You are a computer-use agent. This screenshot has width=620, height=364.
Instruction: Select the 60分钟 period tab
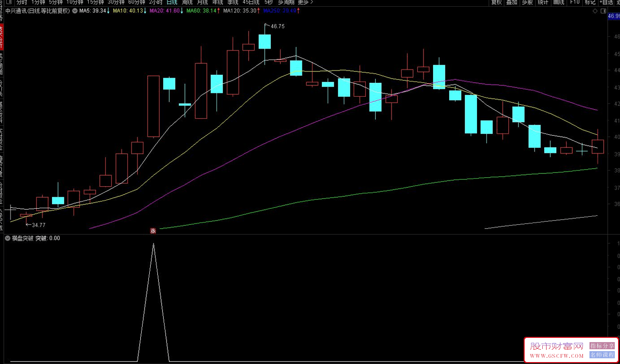click(137, 2)
